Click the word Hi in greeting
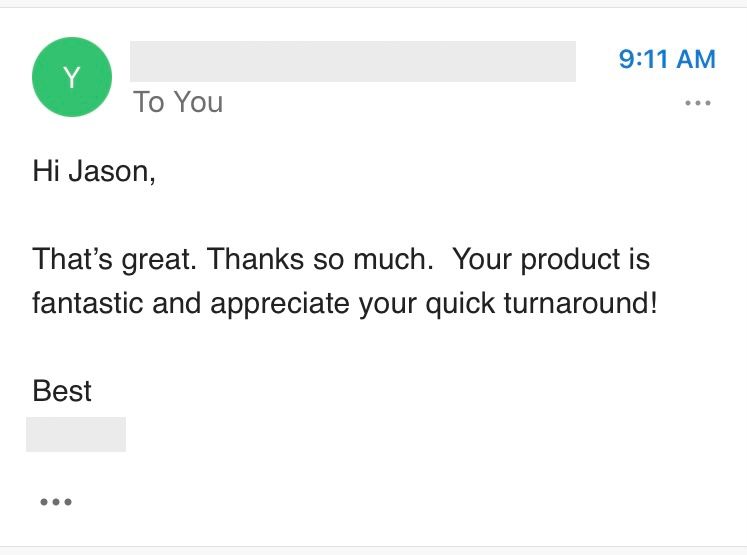The image size is (747, 555). pyautogui.click(x=46, y=172)
